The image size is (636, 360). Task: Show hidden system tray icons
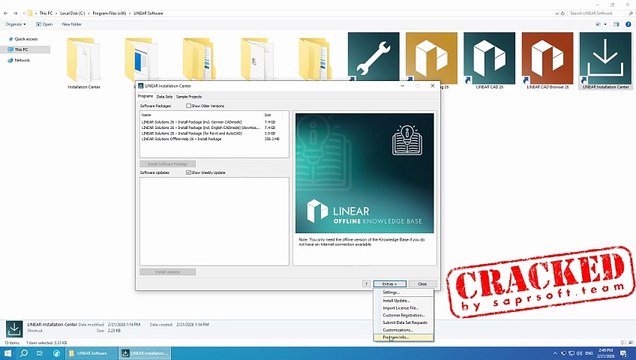(555, 354)
